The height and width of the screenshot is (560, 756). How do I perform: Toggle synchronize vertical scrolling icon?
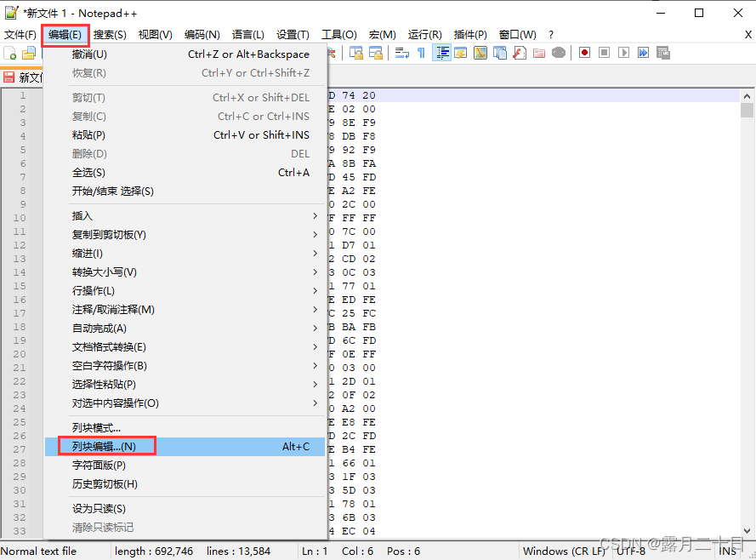click(356, 53)
